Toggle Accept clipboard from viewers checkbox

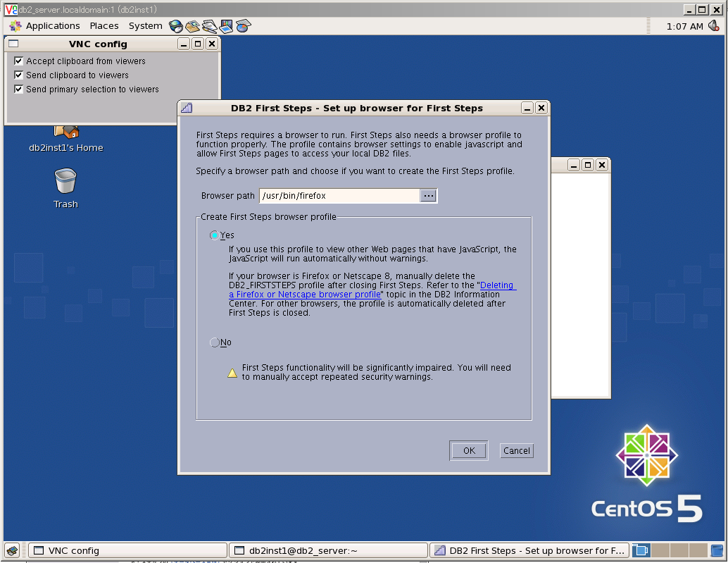coord(18,61)
